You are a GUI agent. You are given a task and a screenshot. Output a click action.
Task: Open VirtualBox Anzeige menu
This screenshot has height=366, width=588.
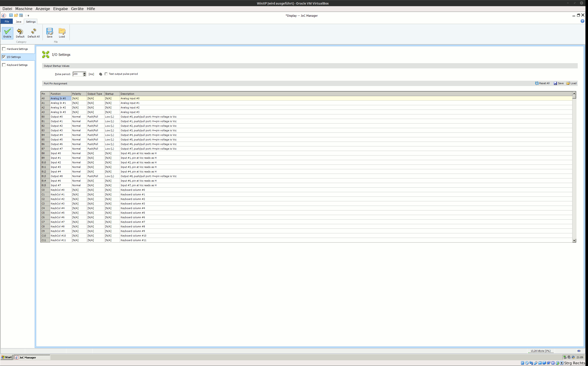click(43, 9)
